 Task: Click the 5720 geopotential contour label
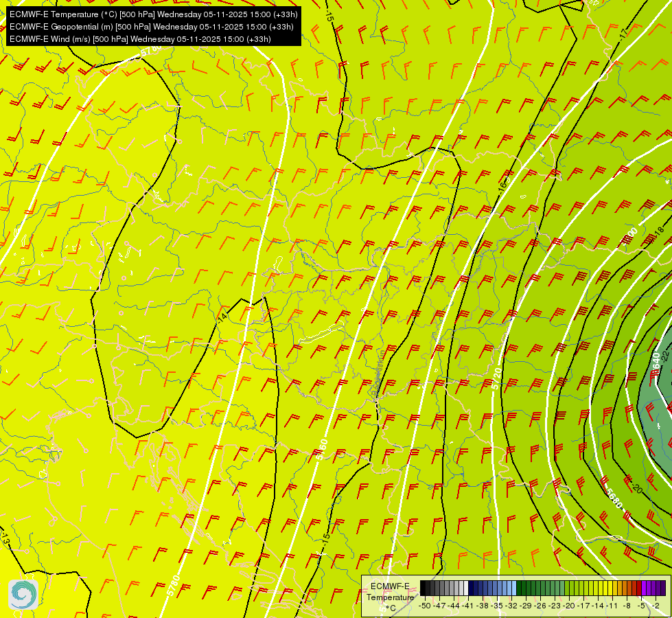(x=496, y=378)
